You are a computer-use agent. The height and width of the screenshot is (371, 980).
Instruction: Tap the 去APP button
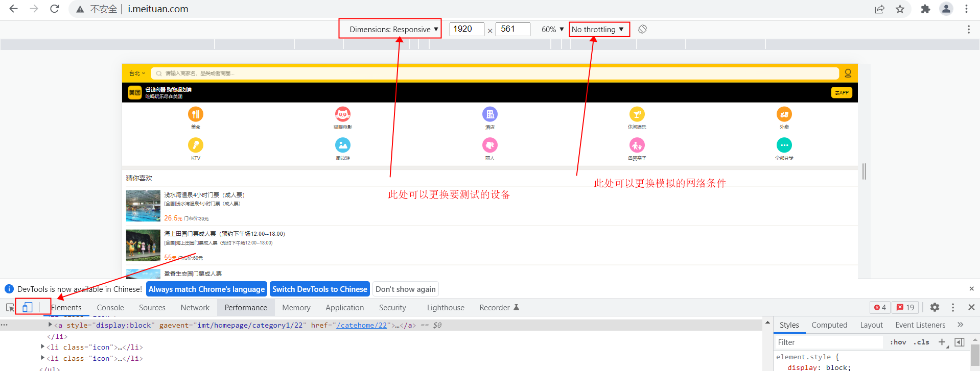pos(842,92)
